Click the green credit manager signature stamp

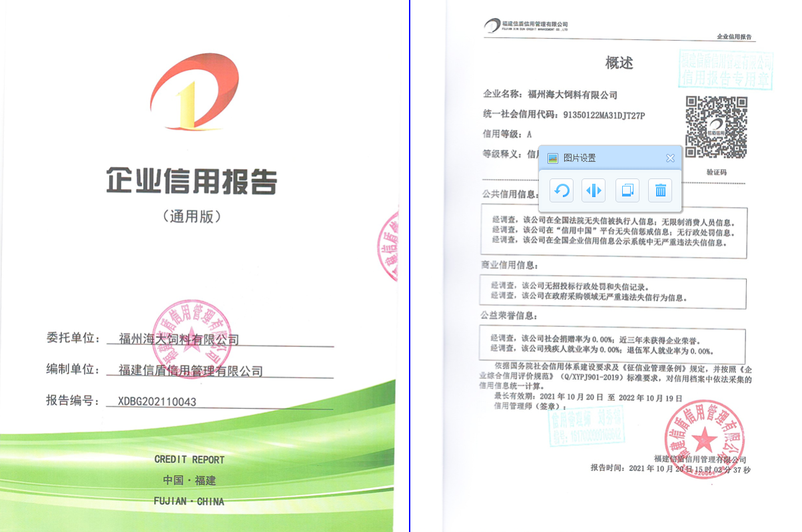[x=586, y=426]
